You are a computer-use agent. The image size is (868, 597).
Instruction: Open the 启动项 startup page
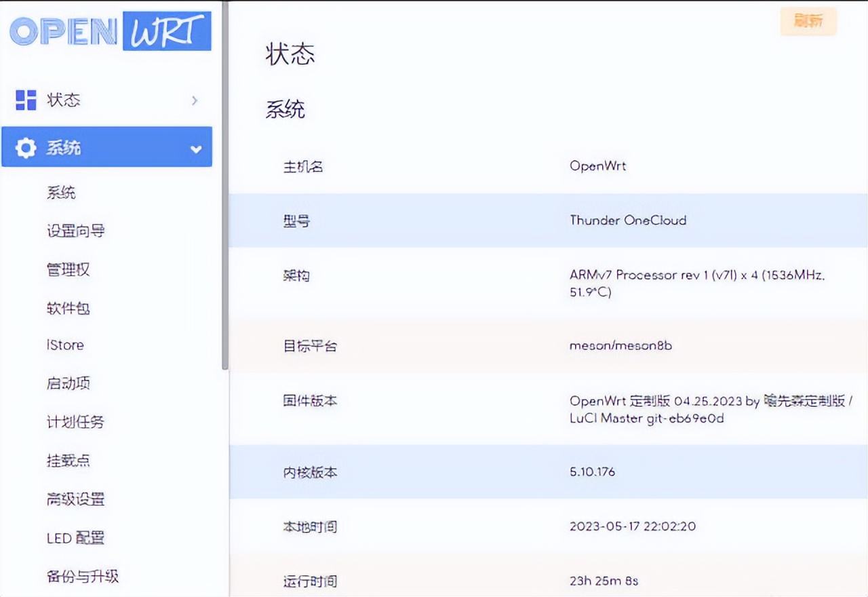point(67,383)
